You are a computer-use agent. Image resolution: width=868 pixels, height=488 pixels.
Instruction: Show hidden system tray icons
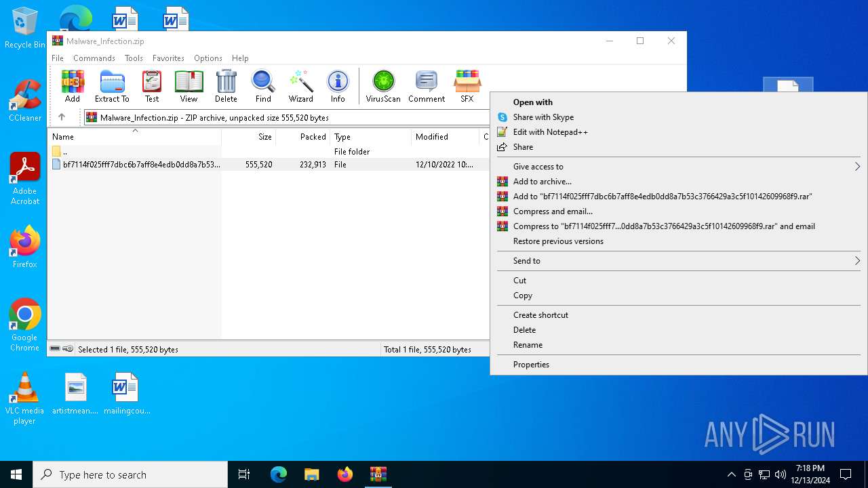731,474
